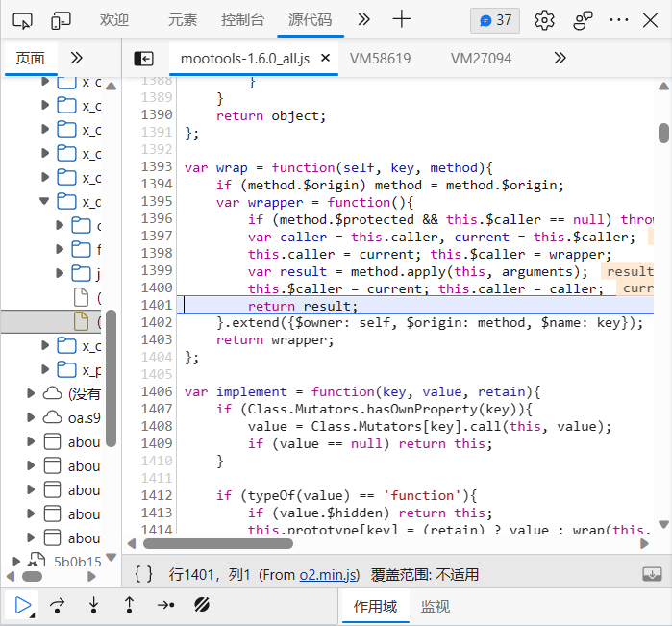
Task: Set breakpoint on line 1399 number
Action: coord(156,271)
